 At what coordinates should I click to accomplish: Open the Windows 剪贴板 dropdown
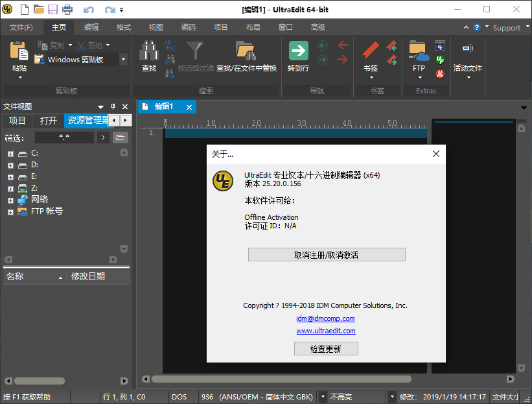point(124,60)
